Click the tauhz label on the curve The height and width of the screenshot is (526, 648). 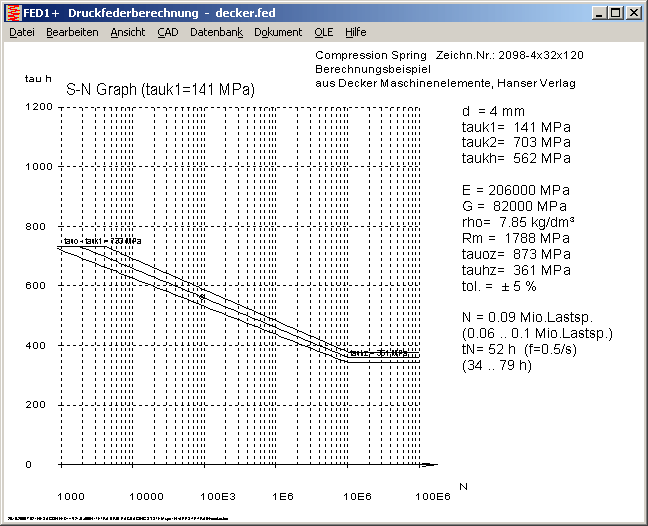[x=379, y=353]
